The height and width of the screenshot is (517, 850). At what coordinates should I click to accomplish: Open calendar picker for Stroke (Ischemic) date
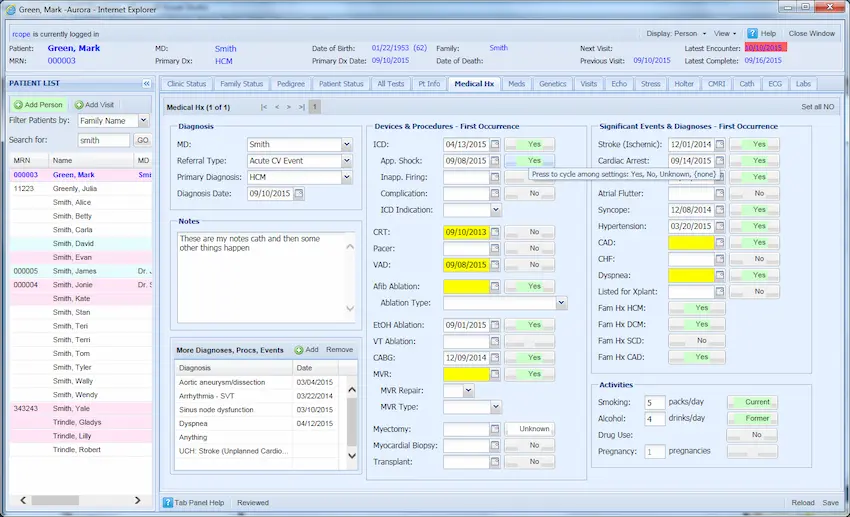[720, 144]
